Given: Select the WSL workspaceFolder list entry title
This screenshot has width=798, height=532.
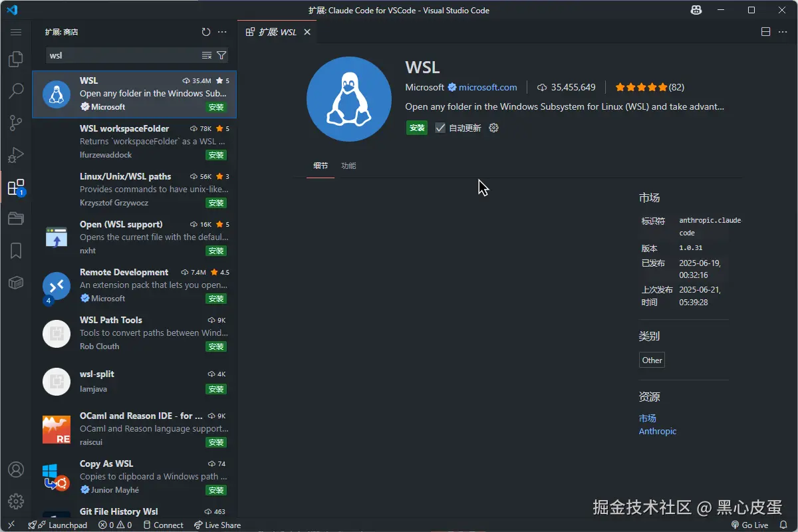Looking at the screenshot, I should [x=124, y=128].
